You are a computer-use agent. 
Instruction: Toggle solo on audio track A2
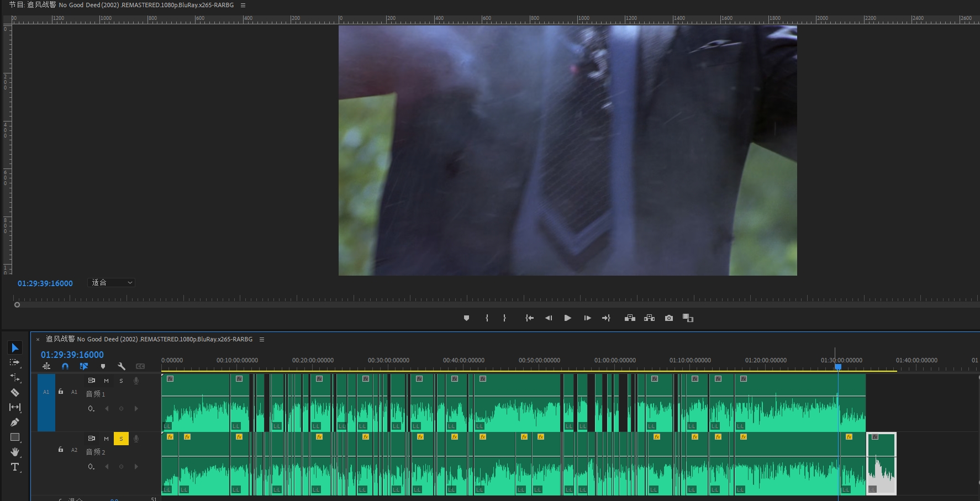121,439
